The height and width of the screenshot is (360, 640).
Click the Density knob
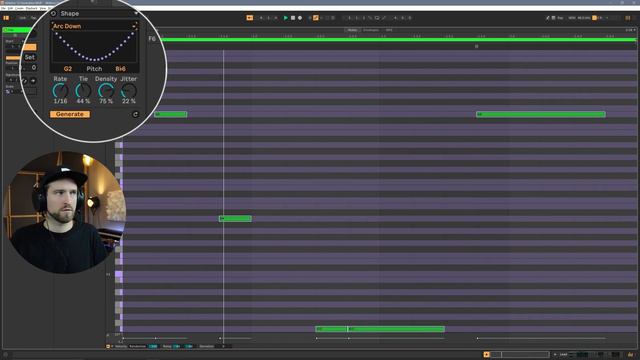106,90
